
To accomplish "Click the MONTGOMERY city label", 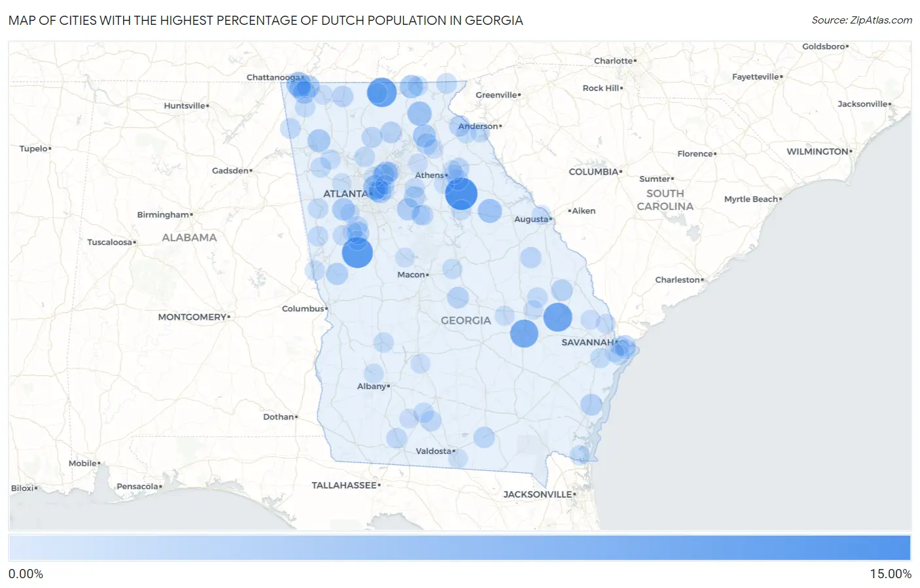I will tap(192, 317).
